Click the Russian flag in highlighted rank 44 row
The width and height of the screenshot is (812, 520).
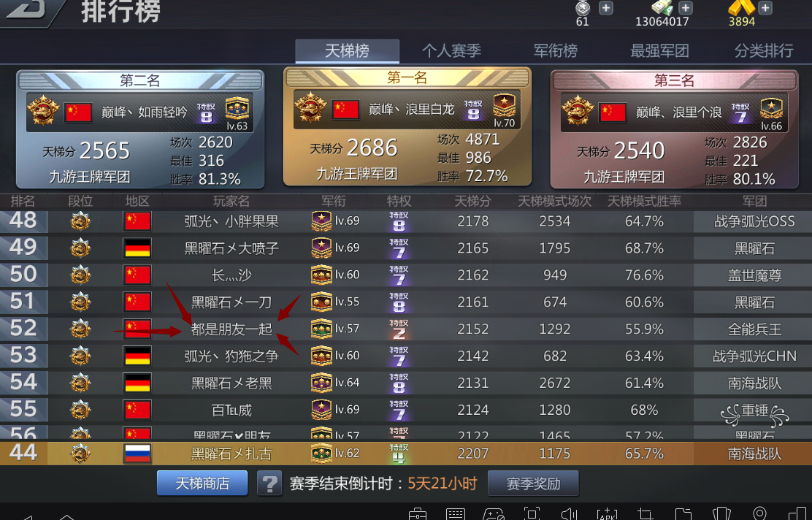[x=137, y=454]
